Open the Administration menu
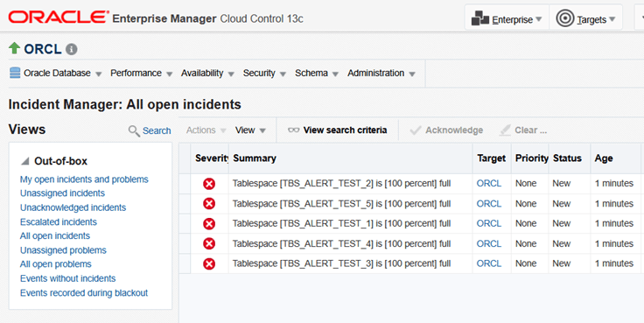 (381, 74)
